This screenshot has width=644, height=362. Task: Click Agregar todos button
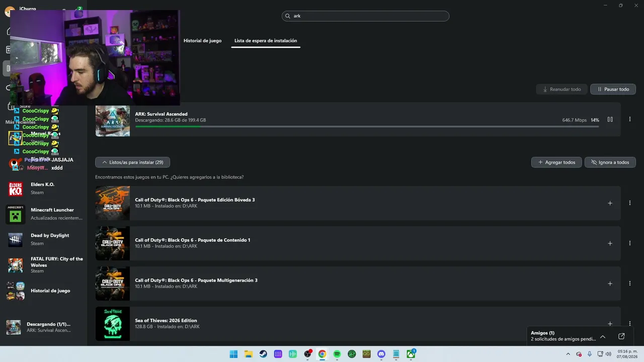pyautogui.click(x=556, y=162)
